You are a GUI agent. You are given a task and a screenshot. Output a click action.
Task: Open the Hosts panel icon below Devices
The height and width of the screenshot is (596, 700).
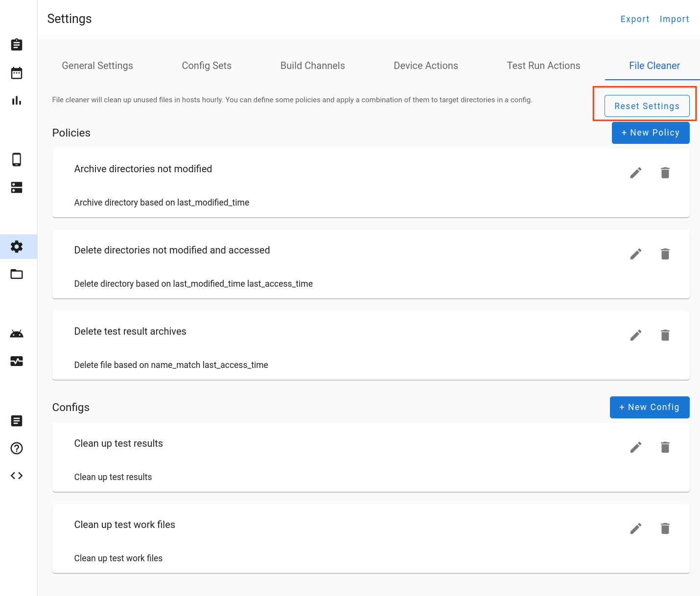pos(17,187)
